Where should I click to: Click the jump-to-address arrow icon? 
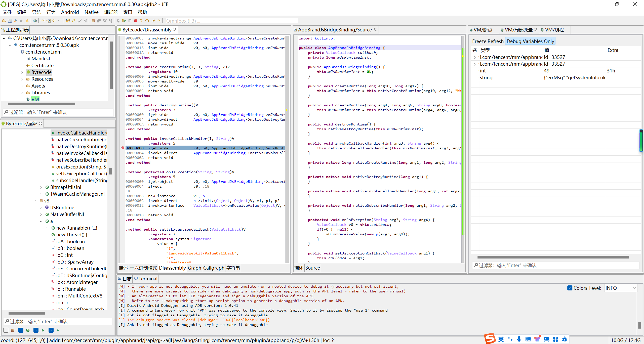[x=43, y=21]
